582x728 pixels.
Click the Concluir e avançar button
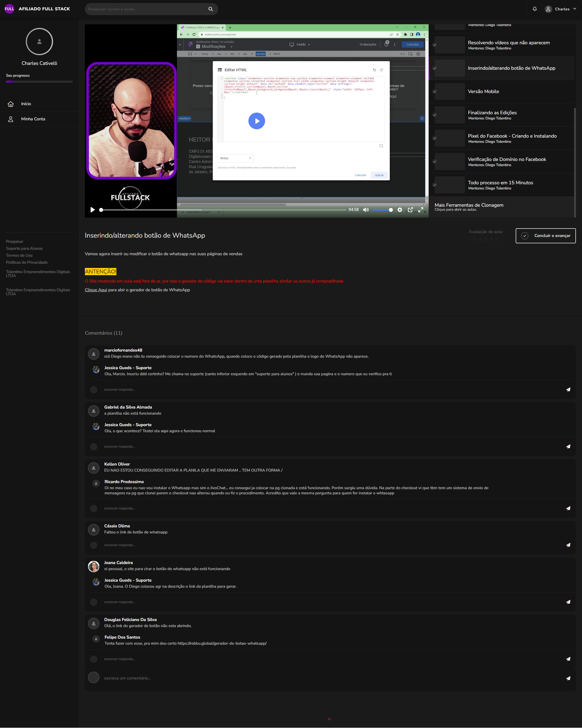pos(545,236)
